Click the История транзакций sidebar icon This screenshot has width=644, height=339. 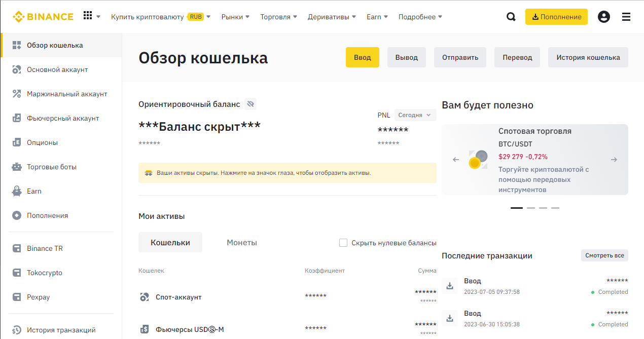(x=17, y=330)
